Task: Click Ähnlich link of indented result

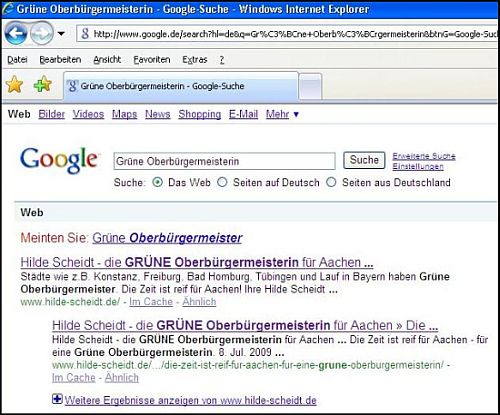Action: click(122, 378)
